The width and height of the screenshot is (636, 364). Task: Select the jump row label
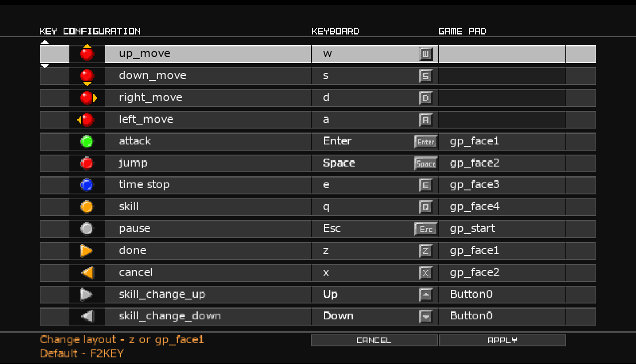133,163
